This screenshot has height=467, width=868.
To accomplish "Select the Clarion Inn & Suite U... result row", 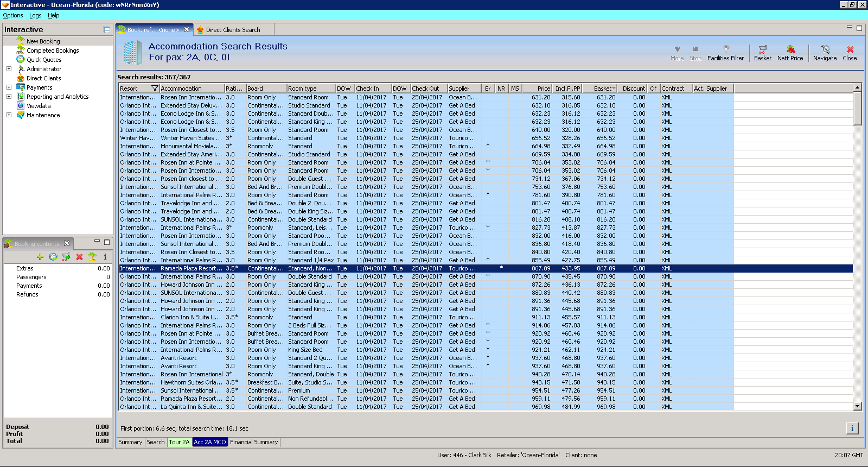I will (x=486, y=317).
